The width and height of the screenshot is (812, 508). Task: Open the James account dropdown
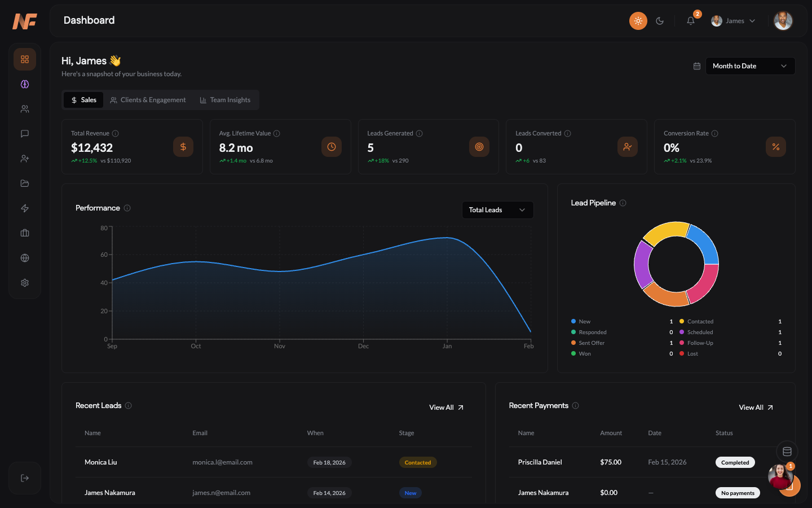coord(732,20)
